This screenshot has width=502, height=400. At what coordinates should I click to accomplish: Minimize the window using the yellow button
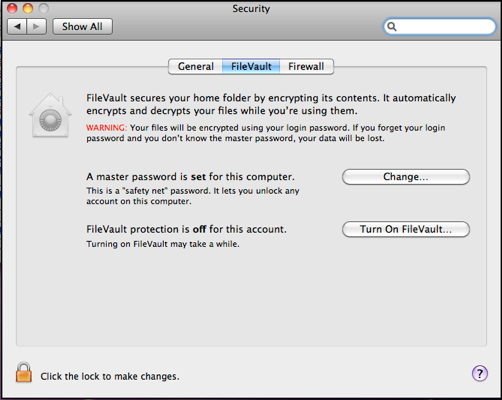point(28,8)
